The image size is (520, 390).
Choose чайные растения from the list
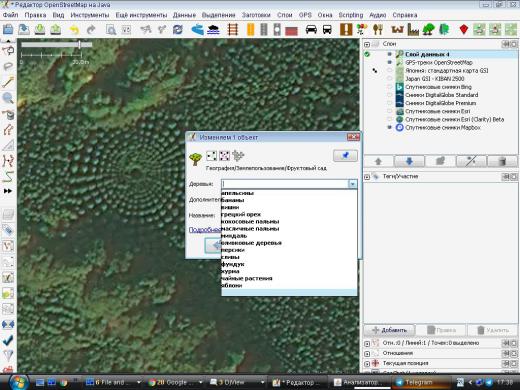(x=289, y=278)
